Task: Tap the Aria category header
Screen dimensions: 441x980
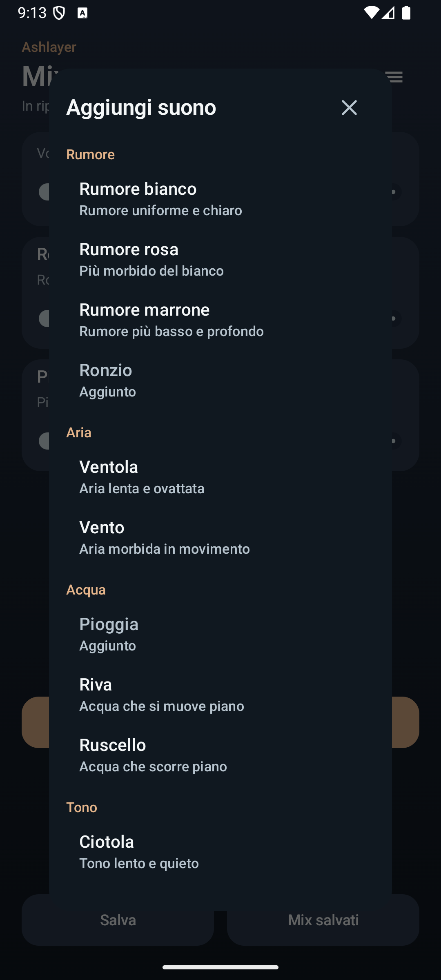Action: pos(79,432)
